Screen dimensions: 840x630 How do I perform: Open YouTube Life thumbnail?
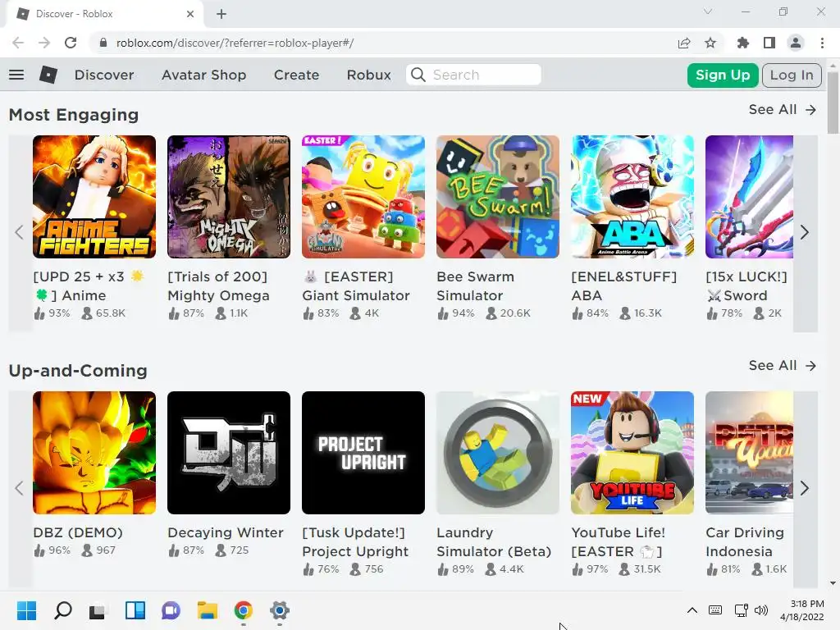coord(632,453)
